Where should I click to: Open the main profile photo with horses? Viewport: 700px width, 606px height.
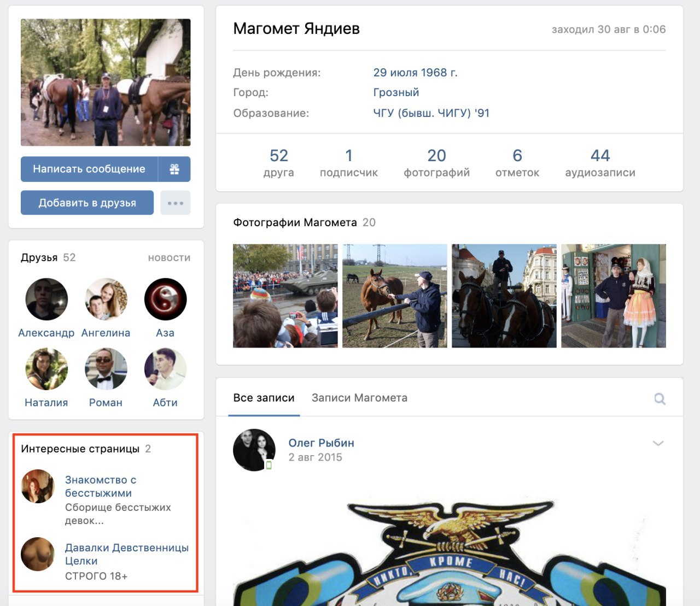(106, 83)
